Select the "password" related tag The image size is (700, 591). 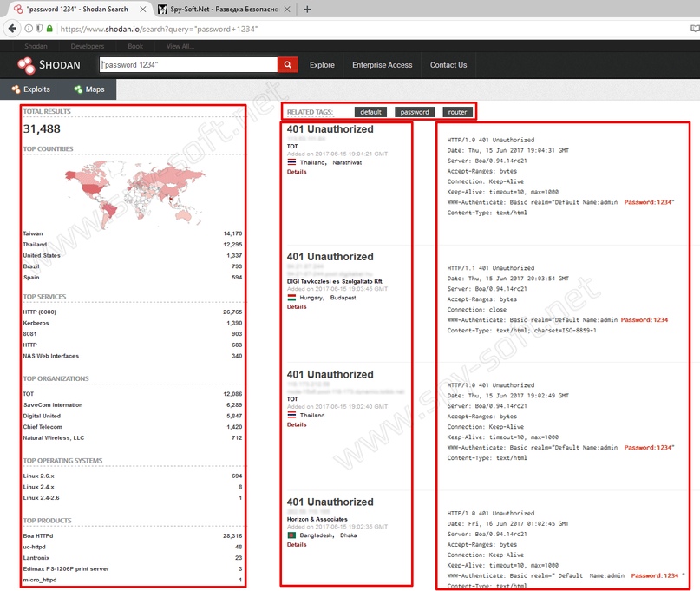click(x=415, y=112)
